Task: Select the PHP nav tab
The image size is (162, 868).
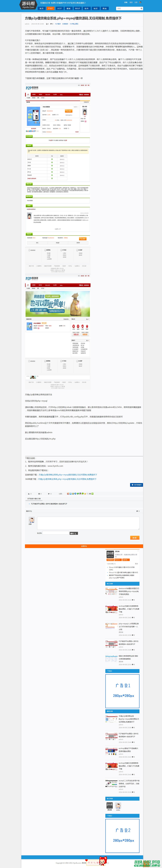Action: 50,8
